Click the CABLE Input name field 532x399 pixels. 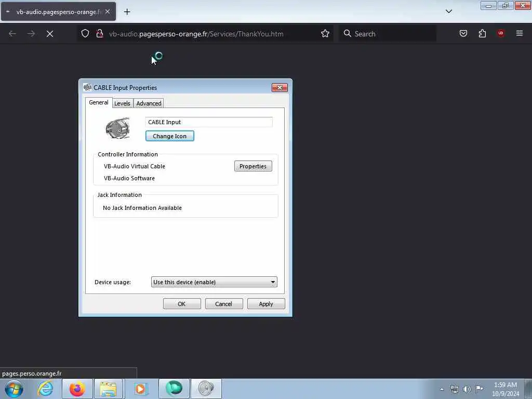[209, 122]
